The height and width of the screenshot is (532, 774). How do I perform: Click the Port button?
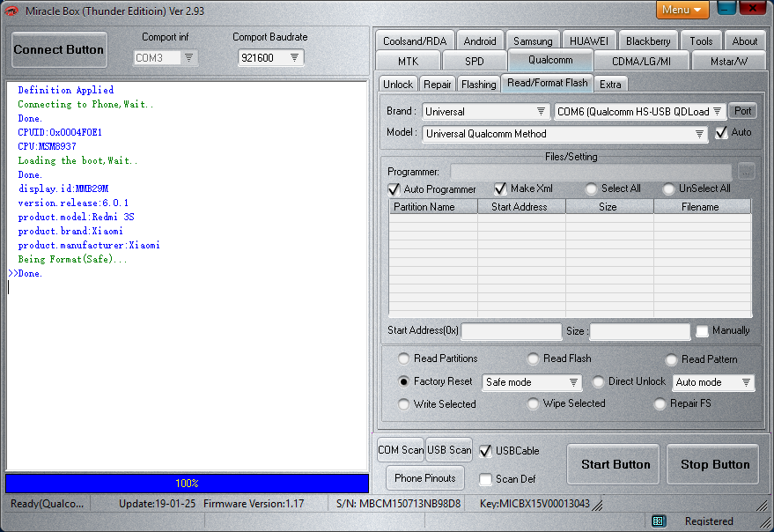[742, 111]
